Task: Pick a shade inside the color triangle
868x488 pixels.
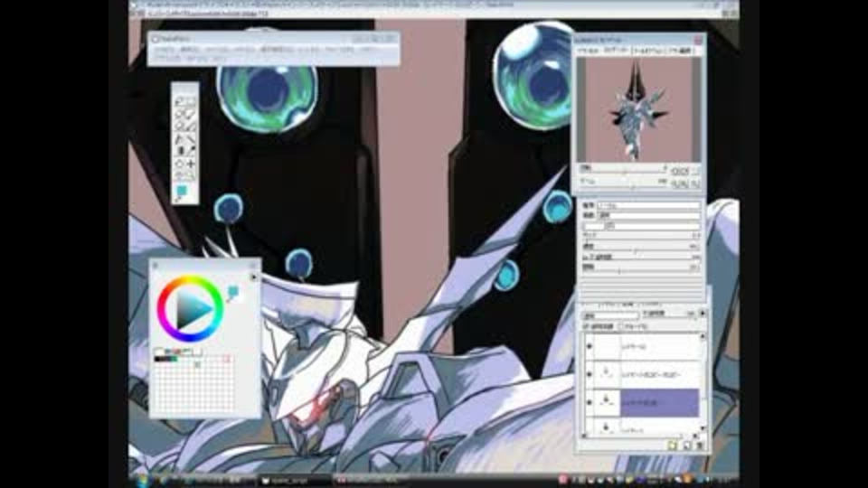Action: point(191,309)
